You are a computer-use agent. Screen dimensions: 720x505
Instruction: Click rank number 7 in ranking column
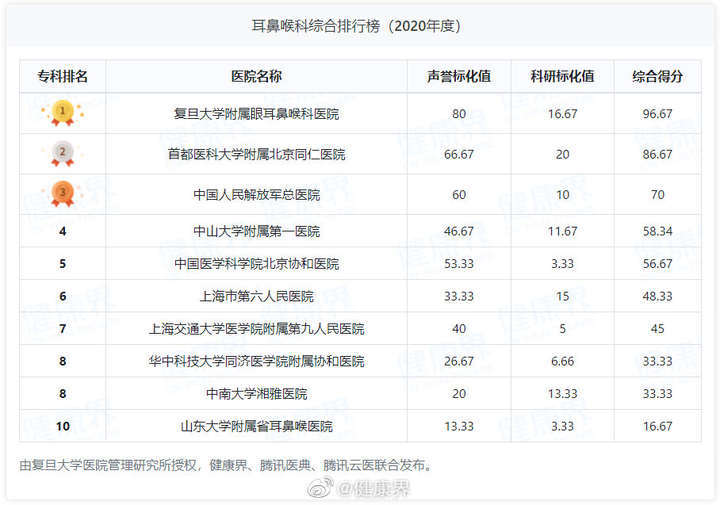coord(62,329)
